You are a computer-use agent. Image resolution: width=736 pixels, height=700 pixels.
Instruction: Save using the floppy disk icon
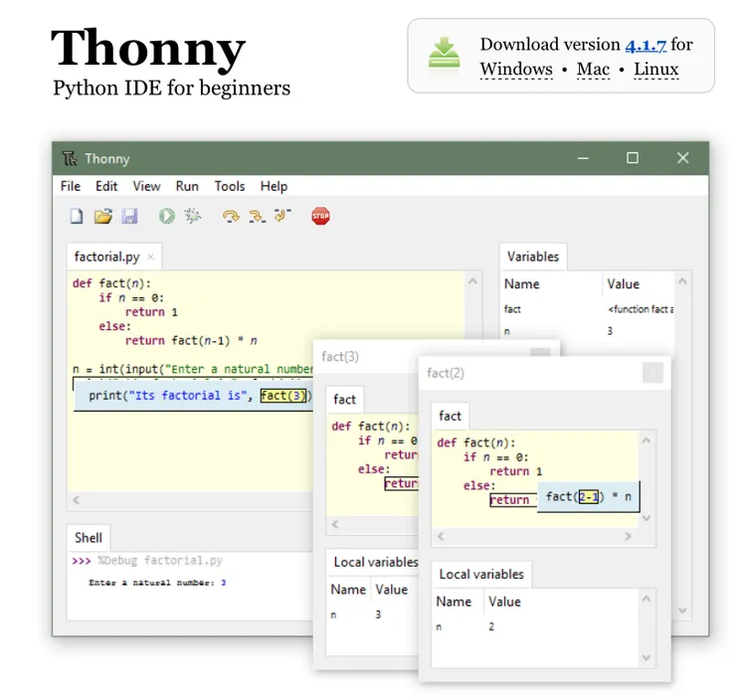129,217
